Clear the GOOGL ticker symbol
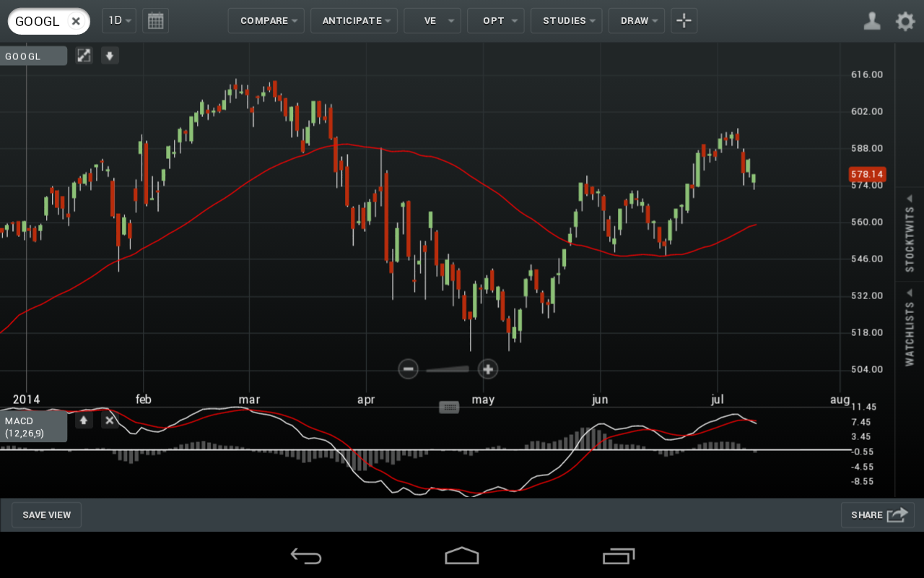 (75, 21)
